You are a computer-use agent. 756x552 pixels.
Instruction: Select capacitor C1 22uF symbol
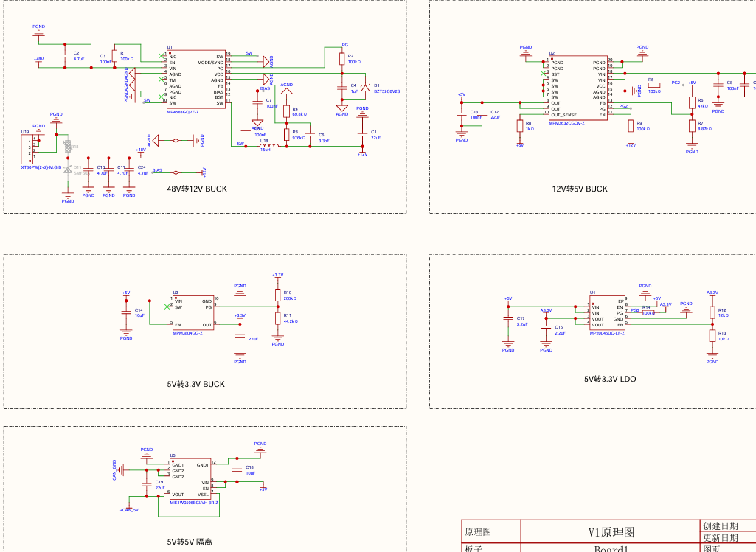tap(363, 135)
